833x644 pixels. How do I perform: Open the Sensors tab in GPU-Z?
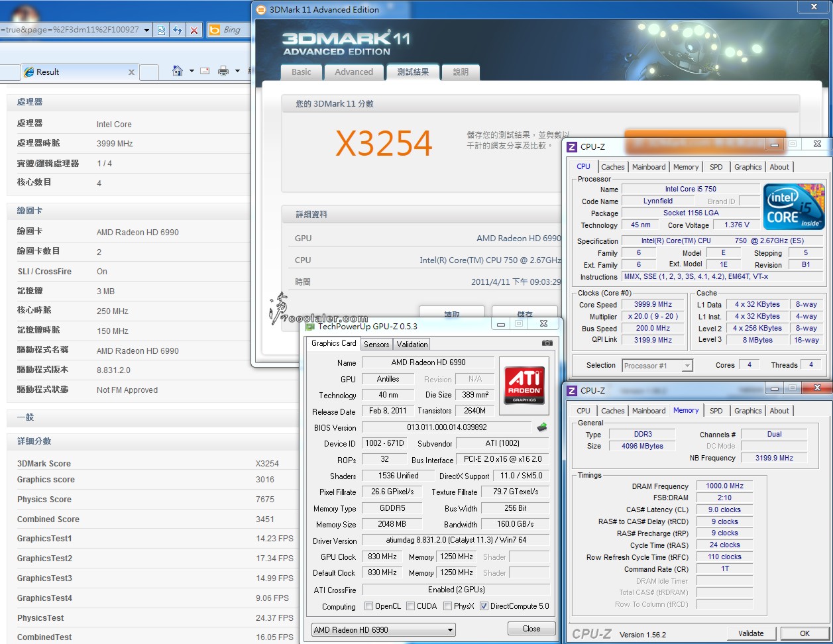click(376, 345)
